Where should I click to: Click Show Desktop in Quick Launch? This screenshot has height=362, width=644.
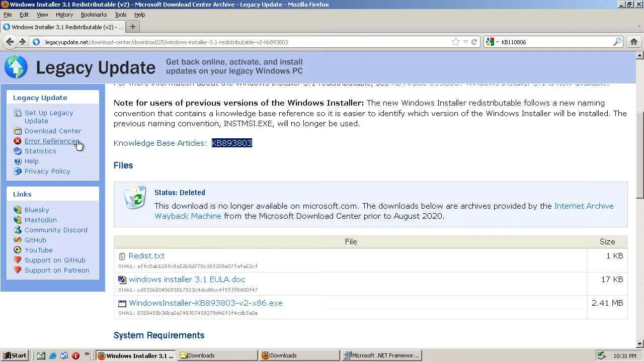click(x=41, y=355)
